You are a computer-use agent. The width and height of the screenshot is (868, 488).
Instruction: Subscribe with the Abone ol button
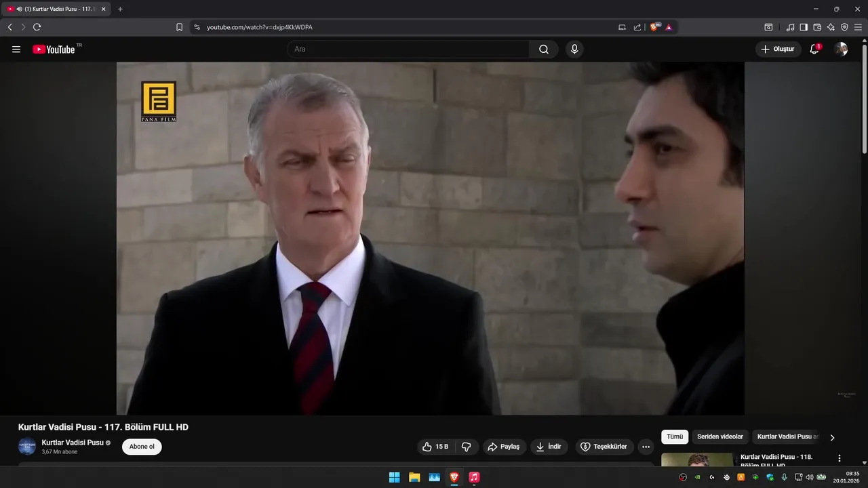(142, 447)
